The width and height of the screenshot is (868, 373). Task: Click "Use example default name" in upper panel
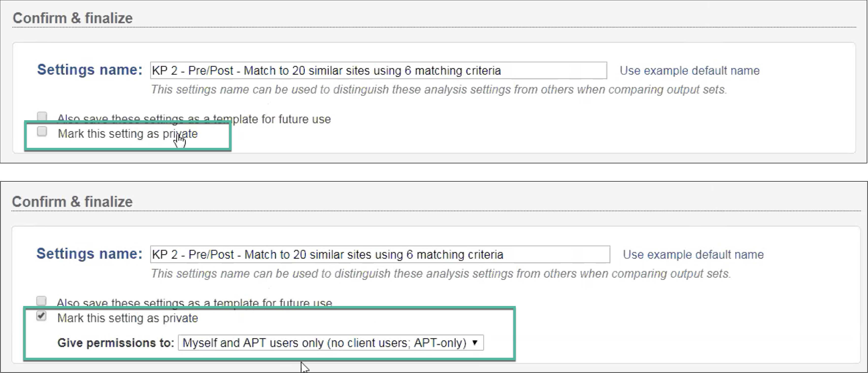pyautogui.click(x=689, y=70)
